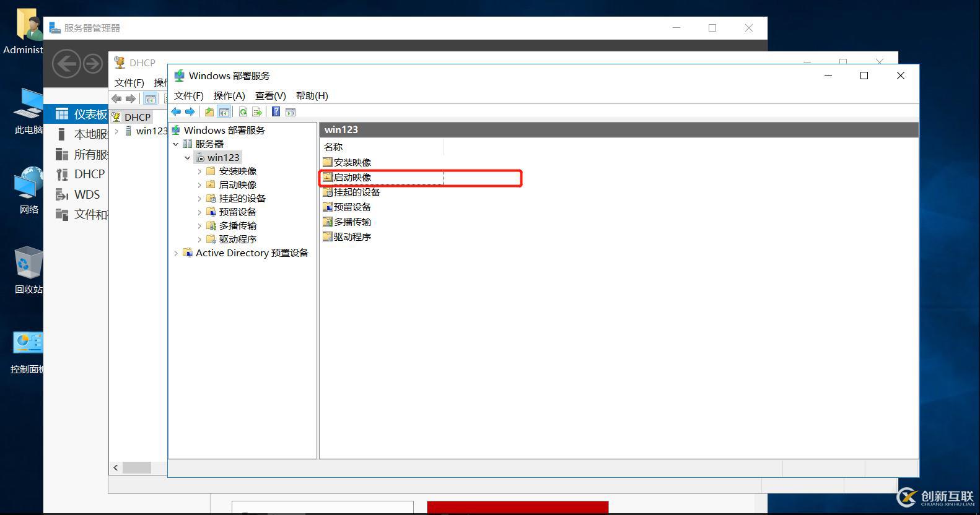Screen dimensions: 980x515
Task: Click the Up One Level folder icon
Action: point(209,112)
